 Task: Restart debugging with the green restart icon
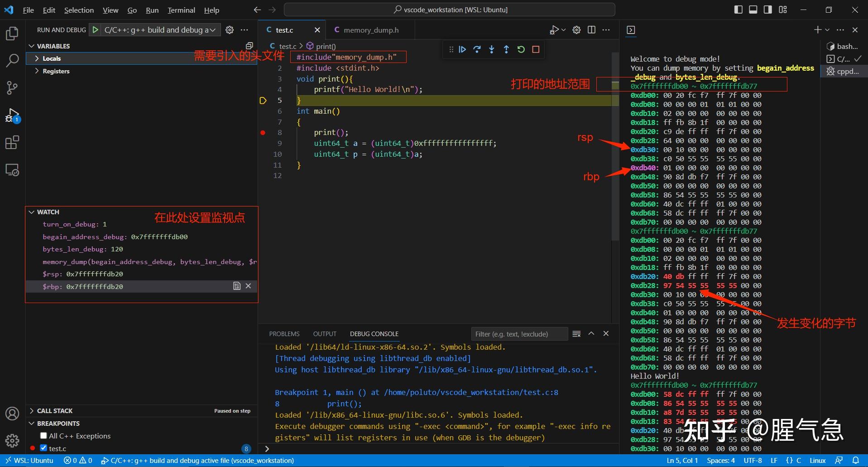(x=521, y=49)
